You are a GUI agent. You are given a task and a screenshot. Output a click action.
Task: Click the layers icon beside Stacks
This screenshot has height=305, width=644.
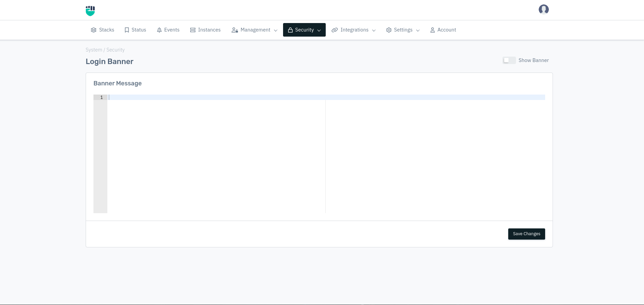93,30
